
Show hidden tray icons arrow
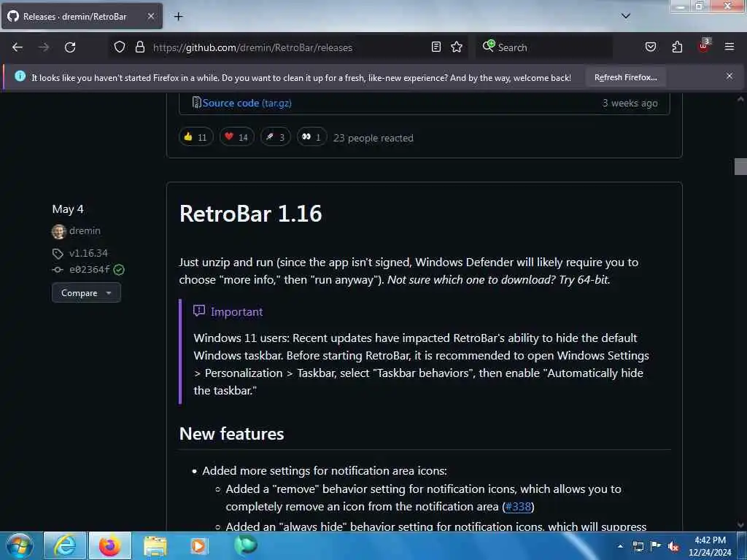(x=620, y=546)
